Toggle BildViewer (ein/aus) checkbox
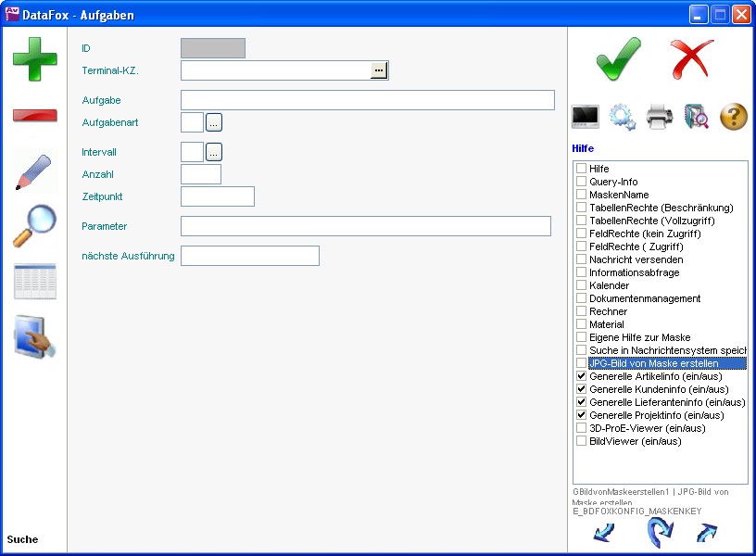Image resolution: width=756 pixels, height=556 pixels. (x=582, y=441)
